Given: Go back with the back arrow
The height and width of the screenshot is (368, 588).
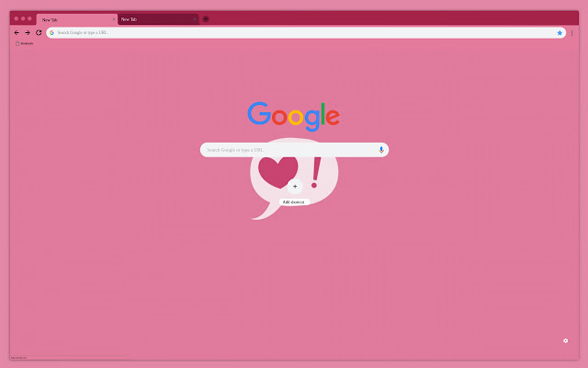Looking at the screenshot, I should pyautogui.click(x=17, y=33).
